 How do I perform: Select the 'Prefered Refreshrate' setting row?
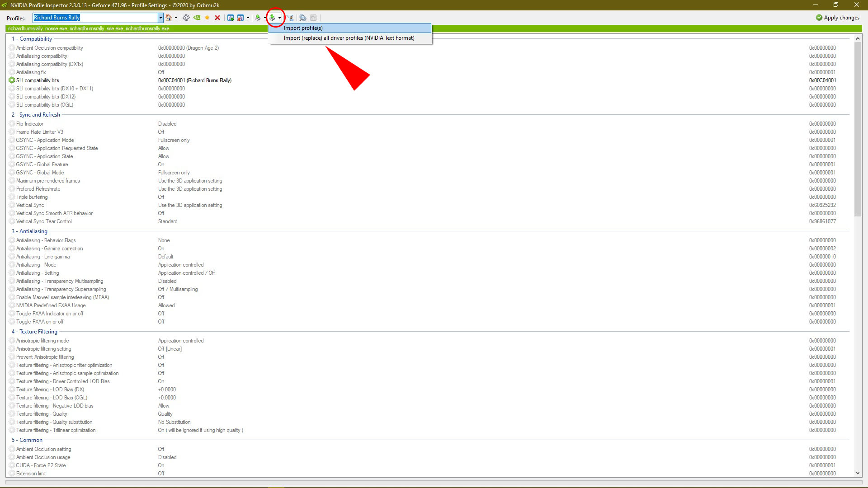pos(429,189)
